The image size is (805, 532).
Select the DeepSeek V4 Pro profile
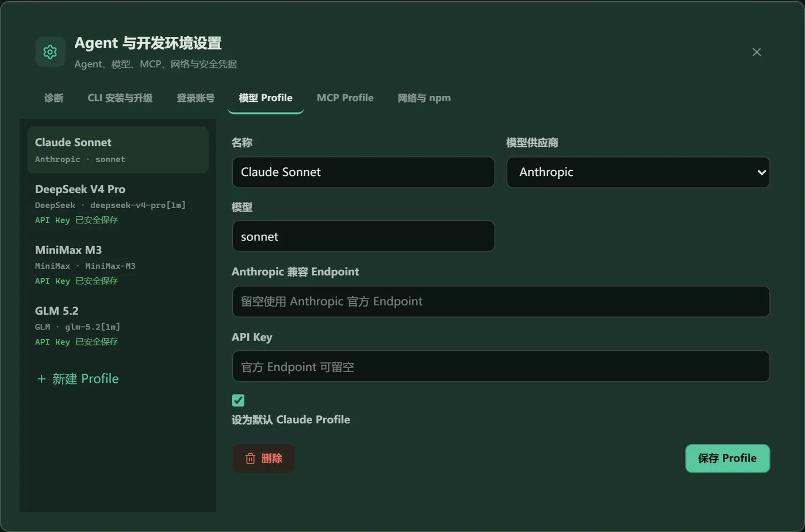(x=118, y=204)
